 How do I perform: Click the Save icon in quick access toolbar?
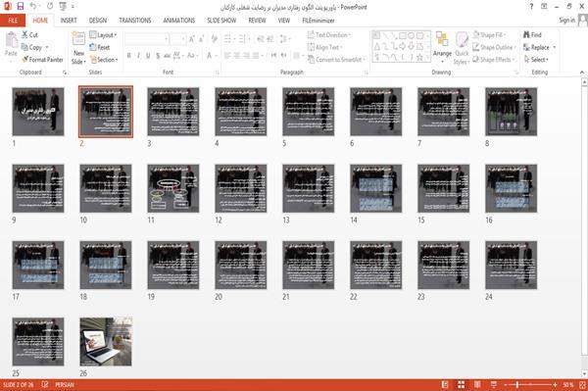point(21,7)
